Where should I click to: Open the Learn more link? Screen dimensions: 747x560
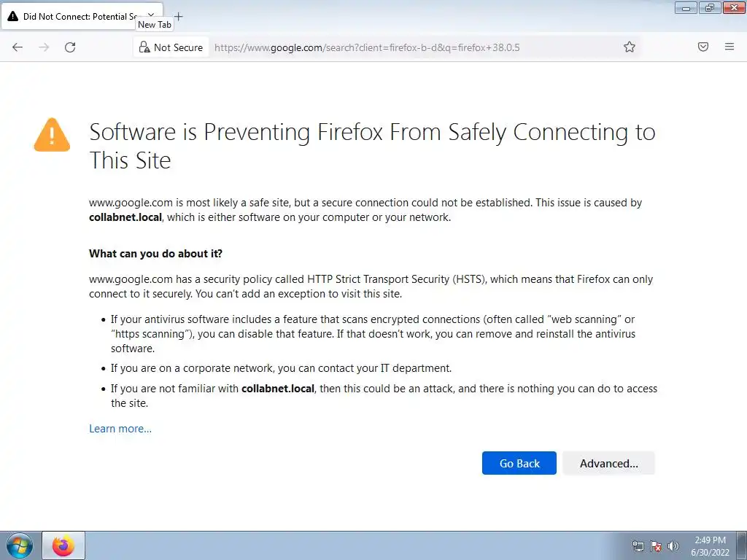(120, 429)
